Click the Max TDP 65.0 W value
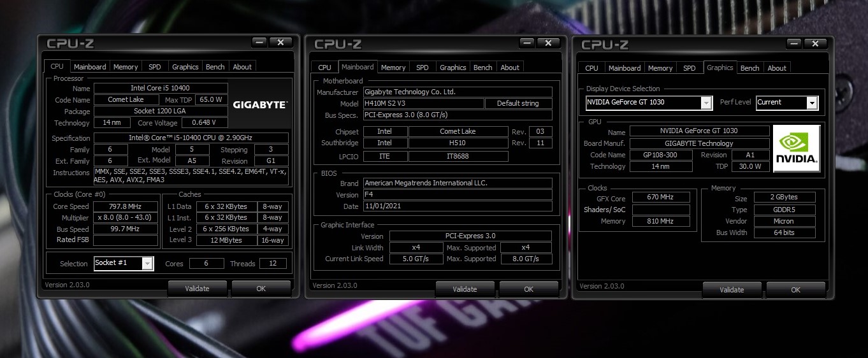 coord(210,100)
